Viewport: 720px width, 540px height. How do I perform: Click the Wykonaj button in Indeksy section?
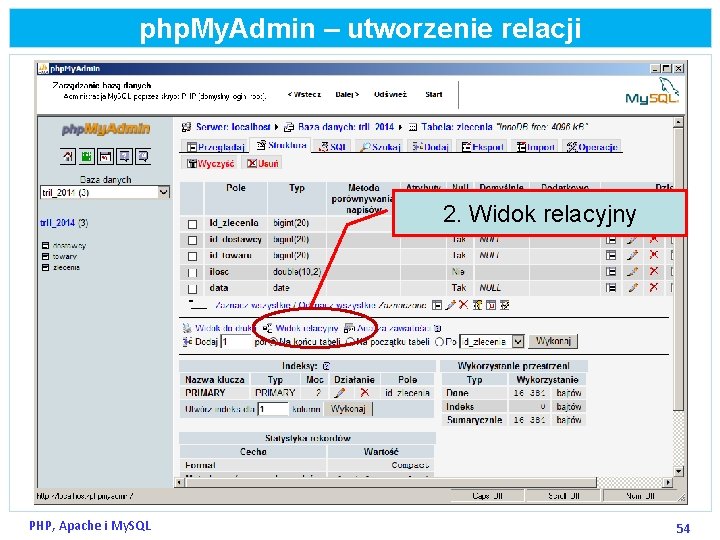click(x=348, y=409)
